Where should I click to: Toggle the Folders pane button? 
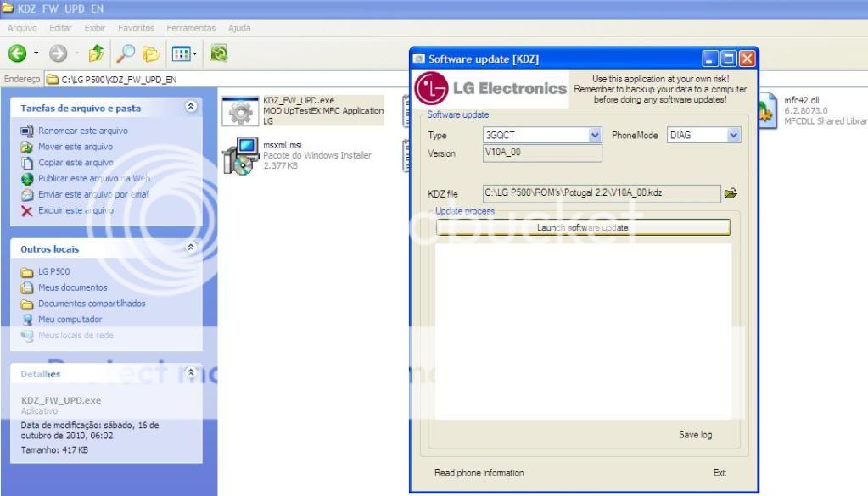(150, 53)
